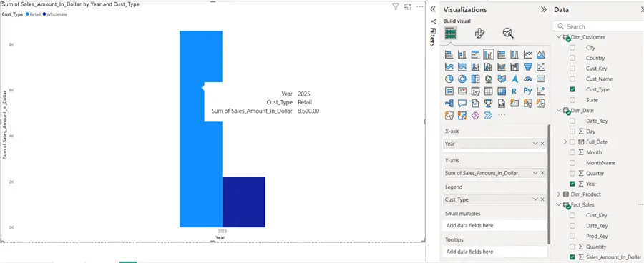The height and width of the screenshot is (263, 644).
Task: Select the R script visual
Action: pos(514,91)
